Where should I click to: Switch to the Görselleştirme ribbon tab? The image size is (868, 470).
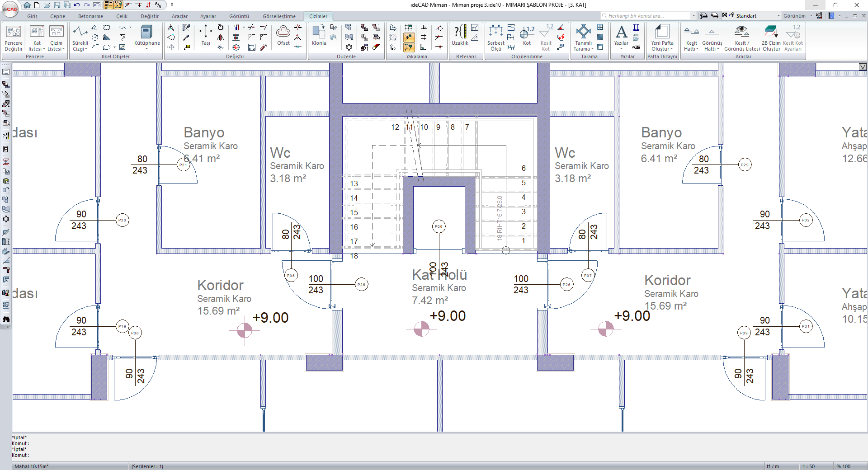click(x=279, y=16)
